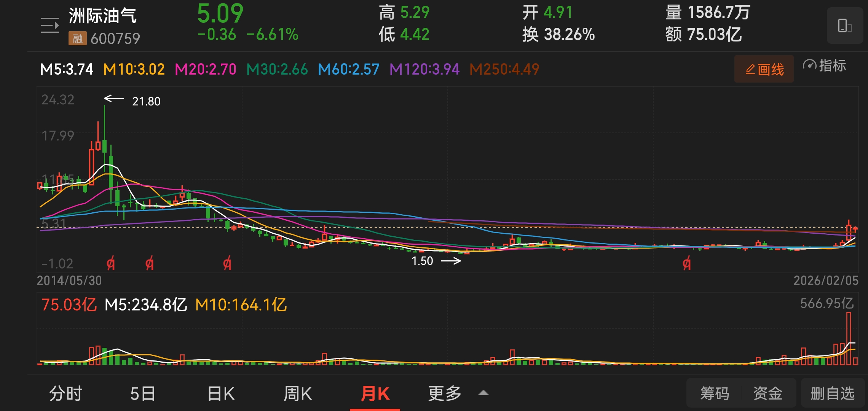Open the 资金 capital flow view

tap(767, 393)
